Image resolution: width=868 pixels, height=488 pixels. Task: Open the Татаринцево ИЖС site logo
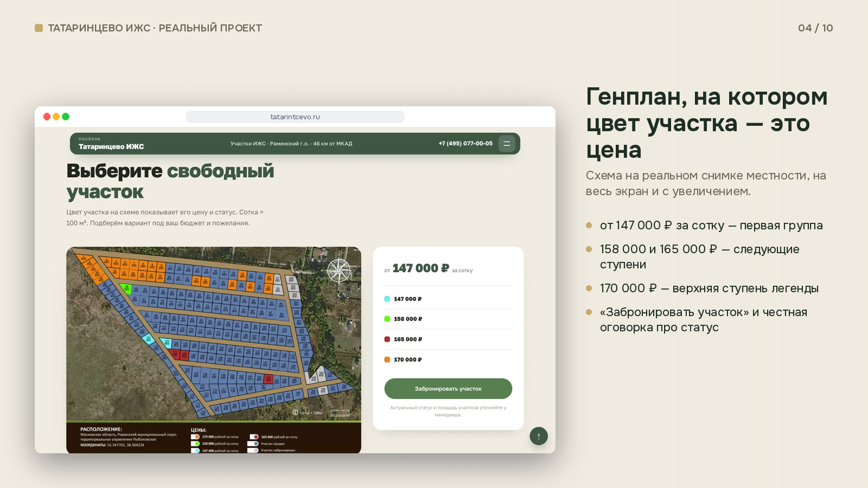click(x=111, y=144)
